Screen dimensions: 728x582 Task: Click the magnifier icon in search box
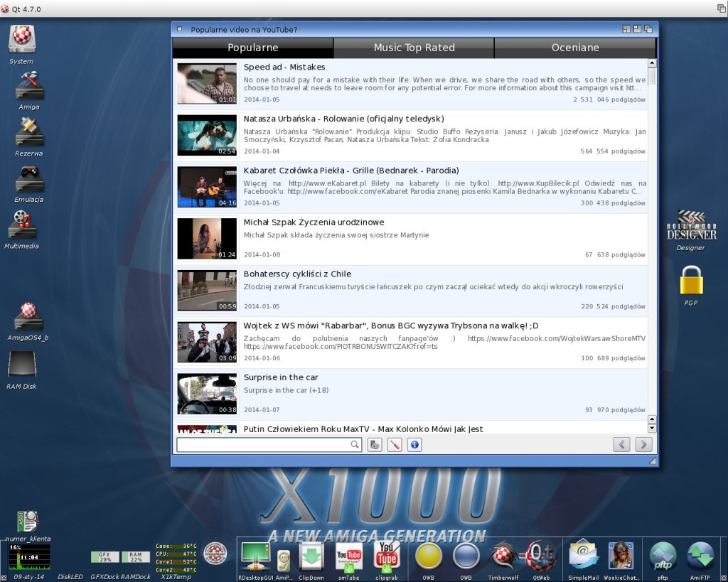pos(355,445)
